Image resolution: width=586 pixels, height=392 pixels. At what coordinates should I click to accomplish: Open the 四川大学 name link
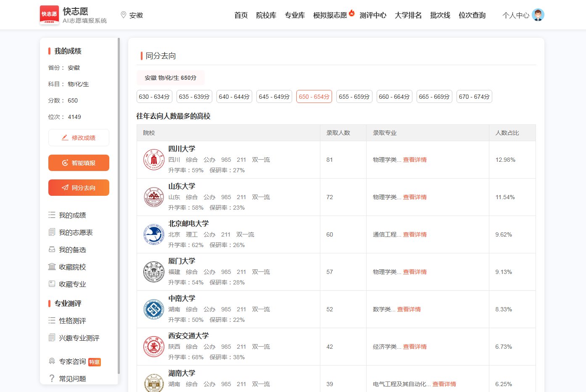tap(182, 149)
